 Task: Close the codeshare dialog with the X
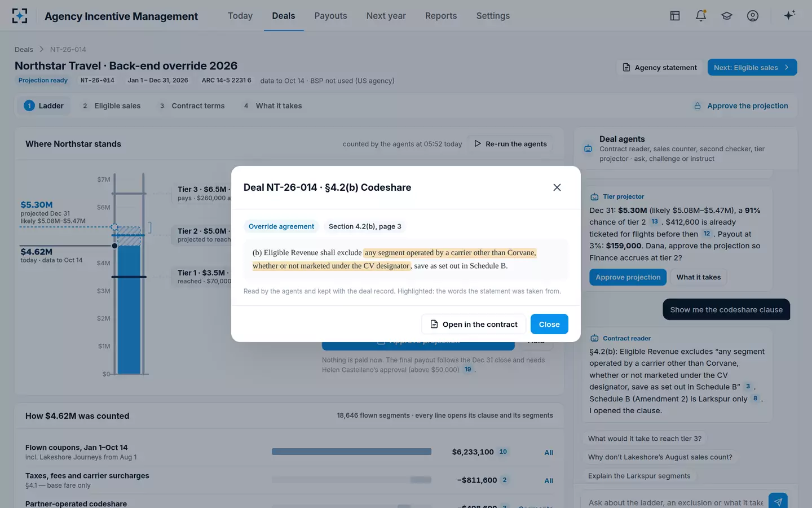click(557, 187)
